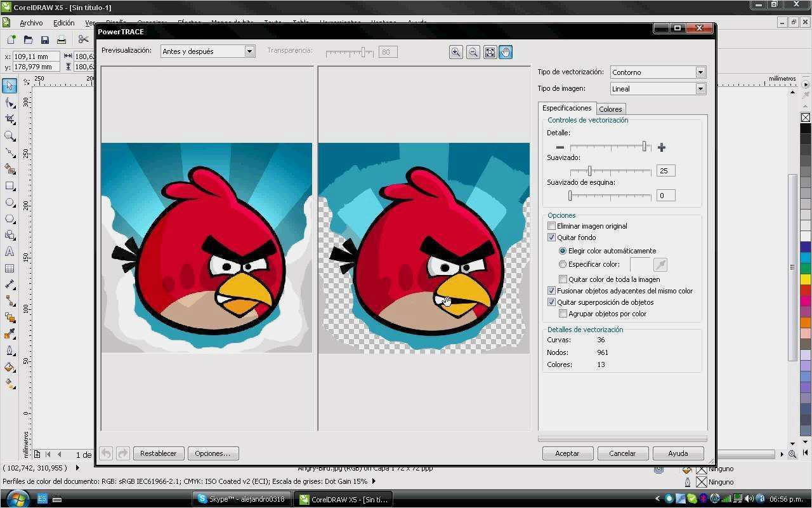Click the zoom to fit icon

(490, 52)
